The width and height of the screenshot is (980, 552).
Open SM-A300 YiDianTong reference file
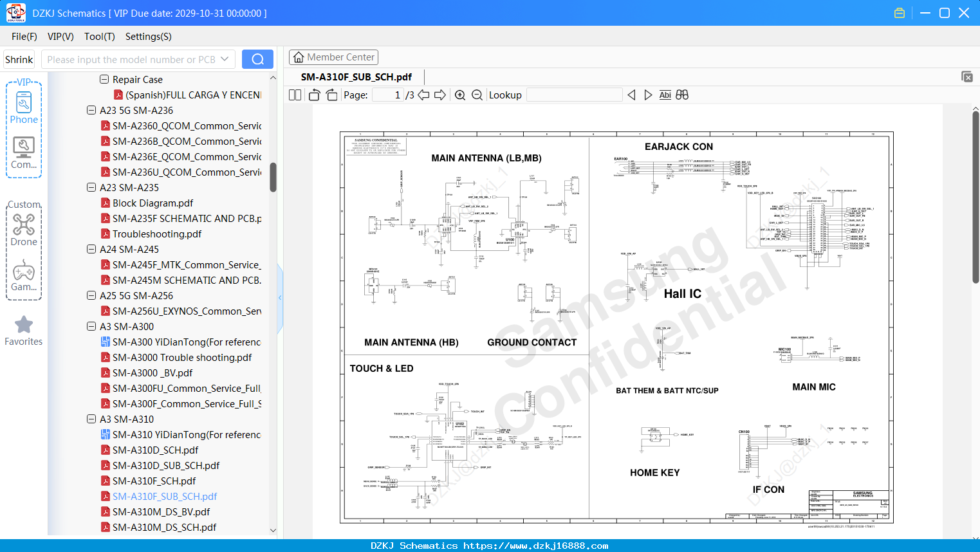(180, 342)
